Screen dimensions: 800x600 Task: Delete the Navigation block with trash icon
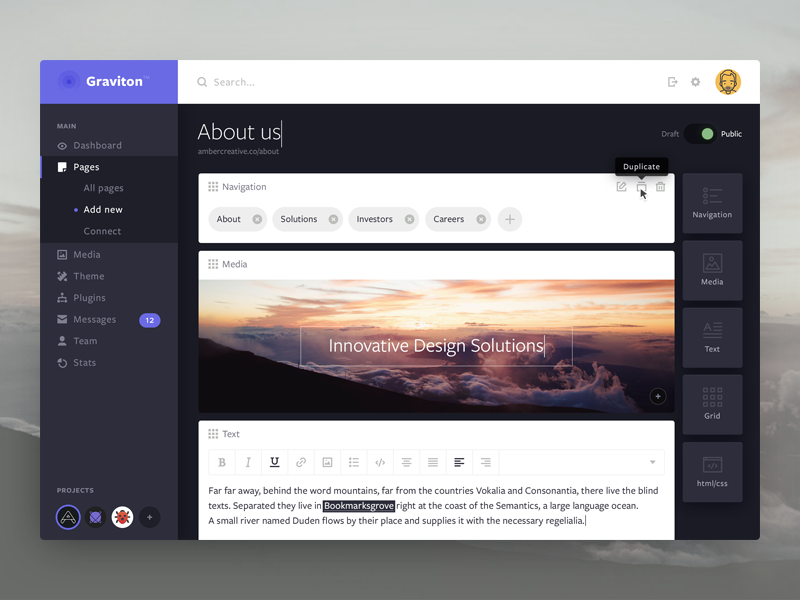pyautogui.click(x=661, y=187)
